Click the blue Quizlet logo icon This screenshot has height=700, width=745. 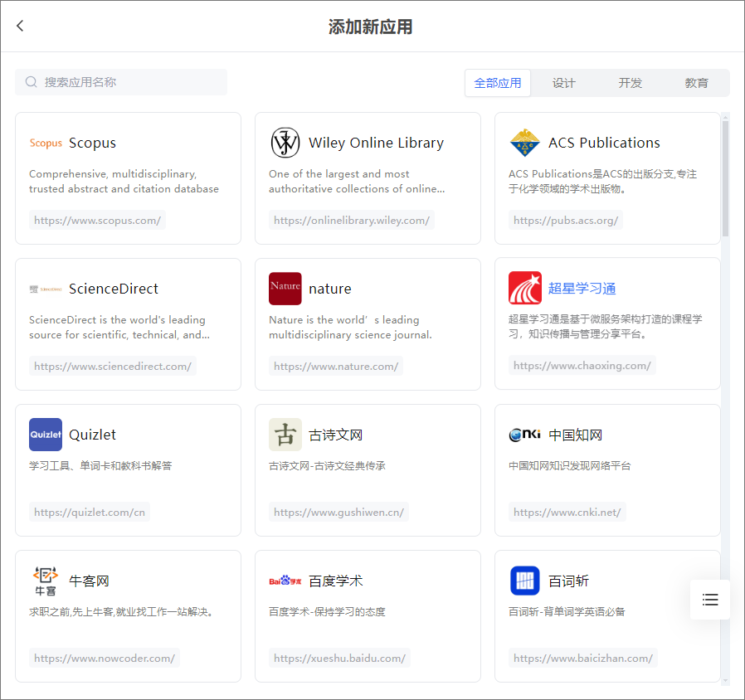46,435
